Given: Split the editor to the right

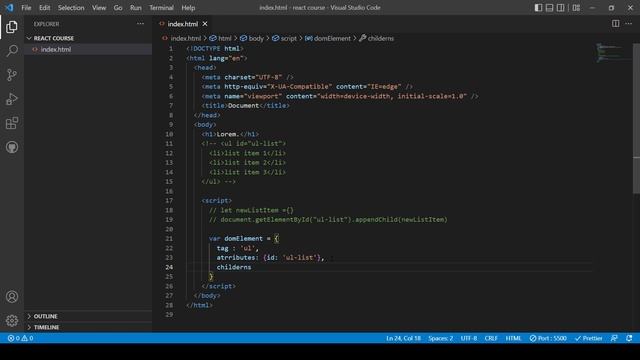Looking at the screenshot, I should [616, 24].
